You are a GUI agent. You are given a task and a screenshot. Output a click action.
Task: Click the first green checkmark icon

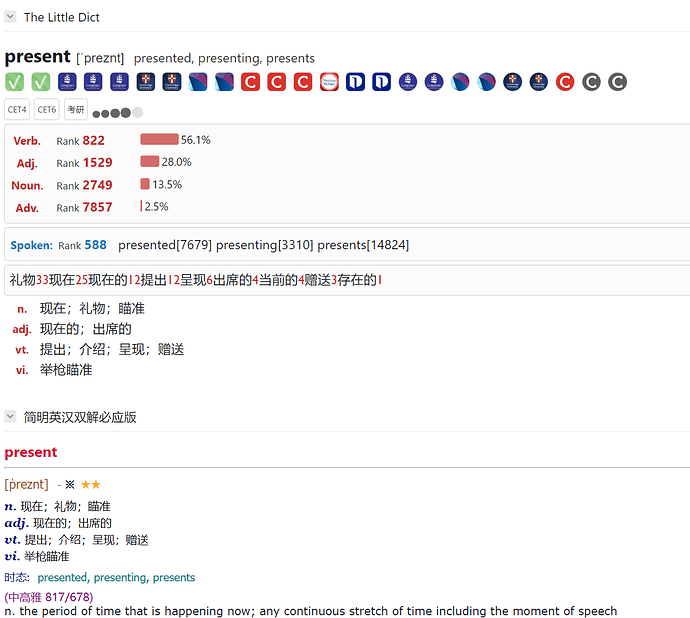tap(15, 82)
